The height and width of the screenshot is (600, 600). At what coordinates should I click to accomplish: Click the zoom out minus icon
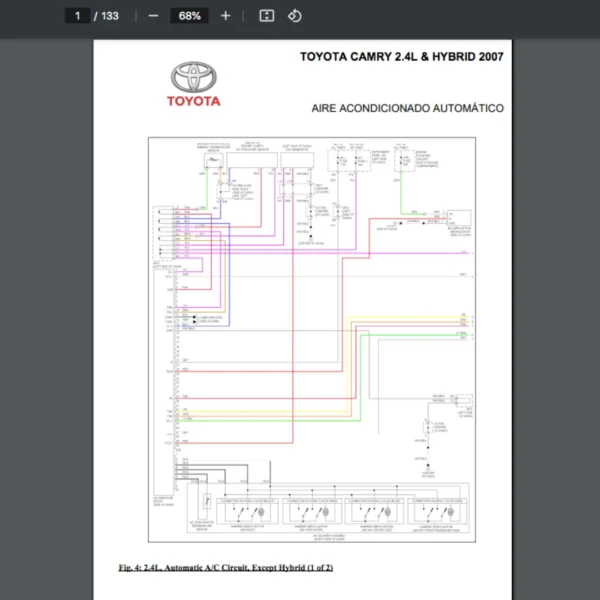153,16
